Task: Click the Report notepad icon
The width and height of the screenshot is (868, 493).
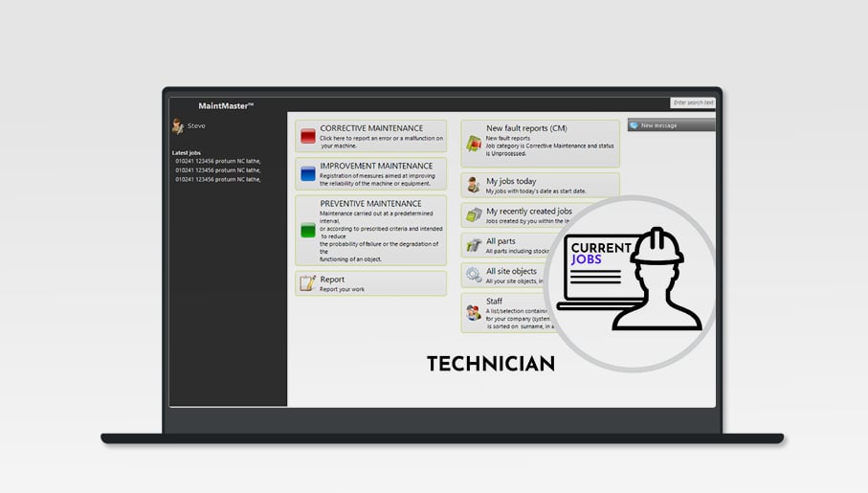Action: (307, 283)
